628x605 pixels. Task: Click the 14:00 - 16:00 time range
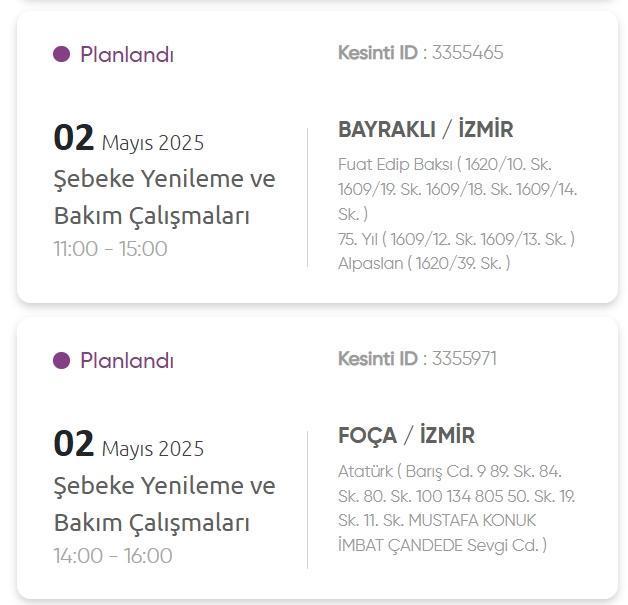point(113,556)
